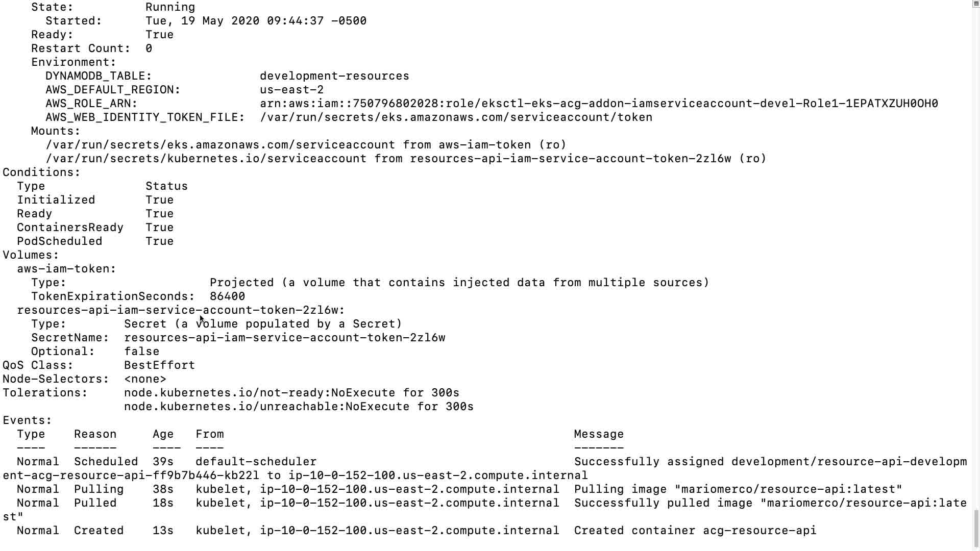The height and width of the screenshot is (551, 980).
Task: Click the Pulling reason in the Events table
Action: pos(99,489)
